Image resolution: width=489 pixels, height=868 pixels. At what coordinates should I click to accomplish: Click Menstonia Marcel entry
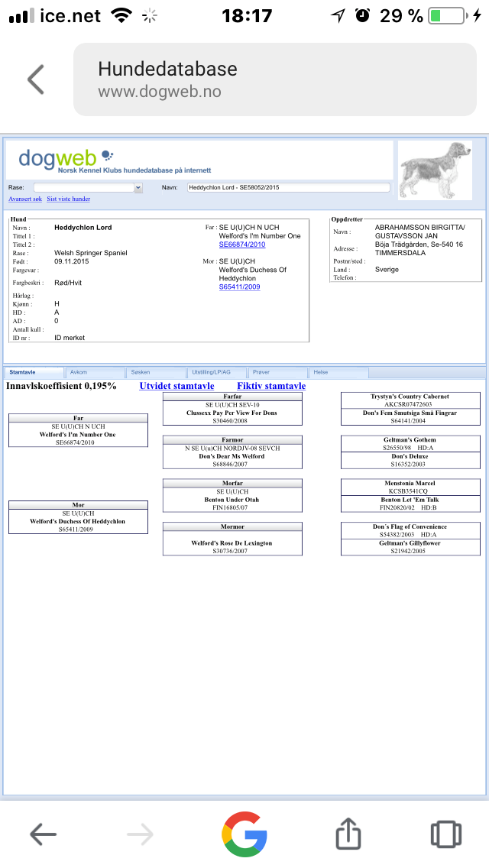410,487
